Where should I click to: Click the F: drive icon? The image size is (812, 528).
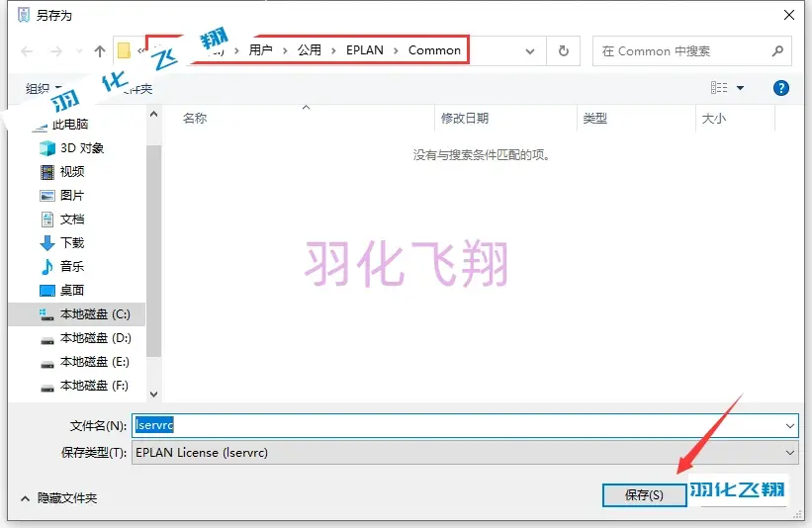pos(47,389)
